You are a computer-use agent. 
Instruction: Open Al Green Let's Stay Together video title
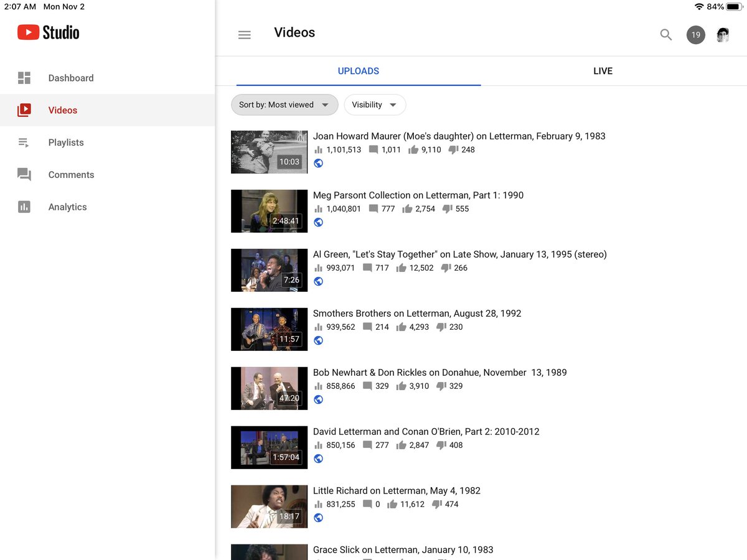(460, 254)
